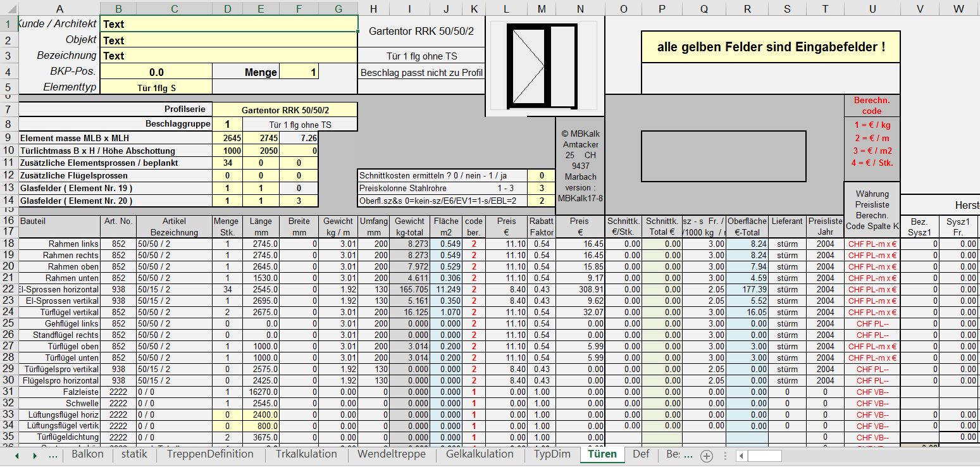The image size is (980, 467).
Task: Click the door drawing thumbnail image
Action: coord(544,66)
